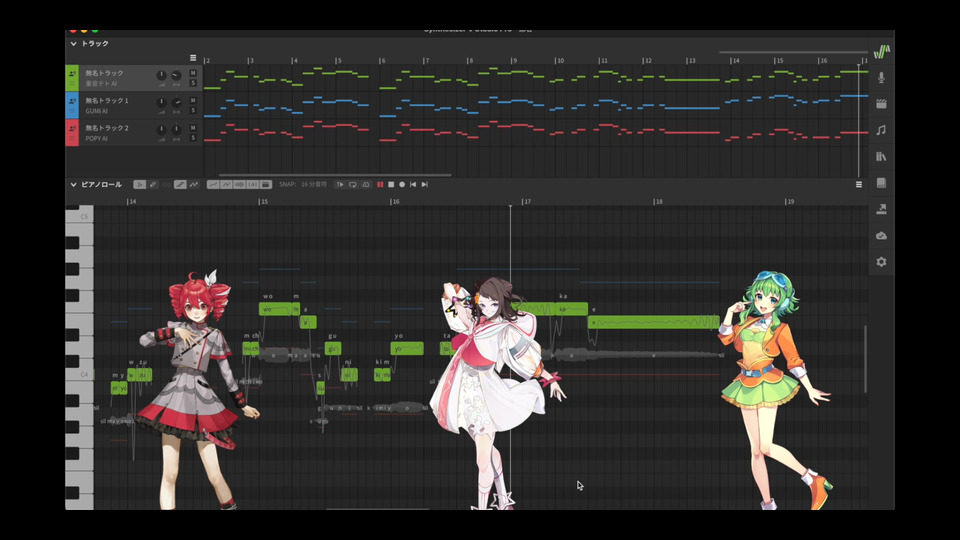Click measure 15 on piano roll ruler
The width and height of the screenshot is (960, 540).
(263, 201)
